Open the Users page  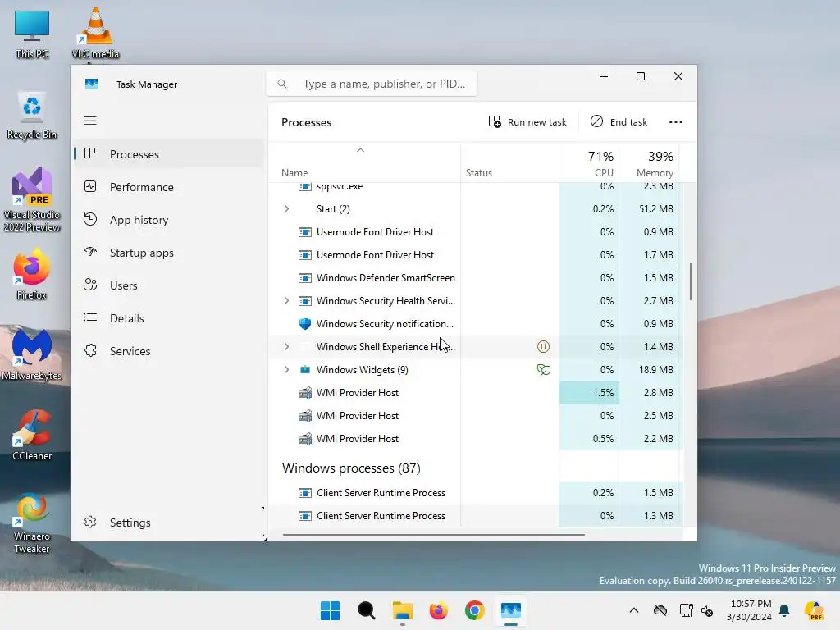click(169, 285)
